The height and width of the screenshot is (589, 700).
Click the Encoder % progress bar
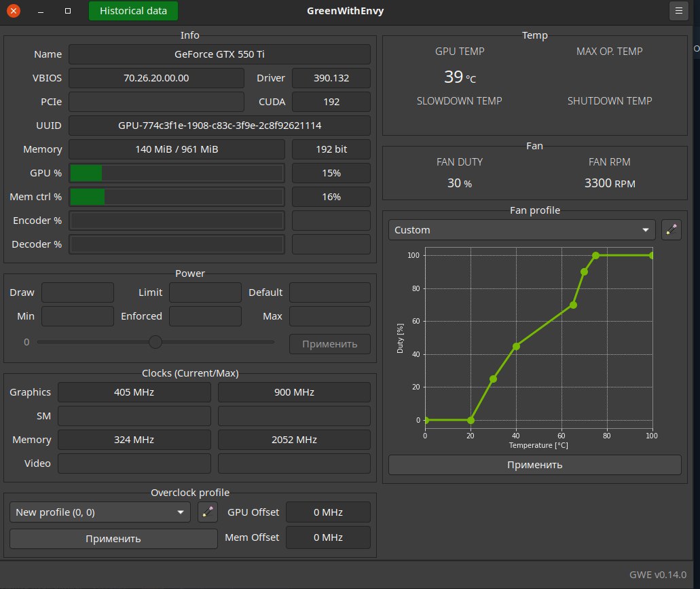pos(177,221)
